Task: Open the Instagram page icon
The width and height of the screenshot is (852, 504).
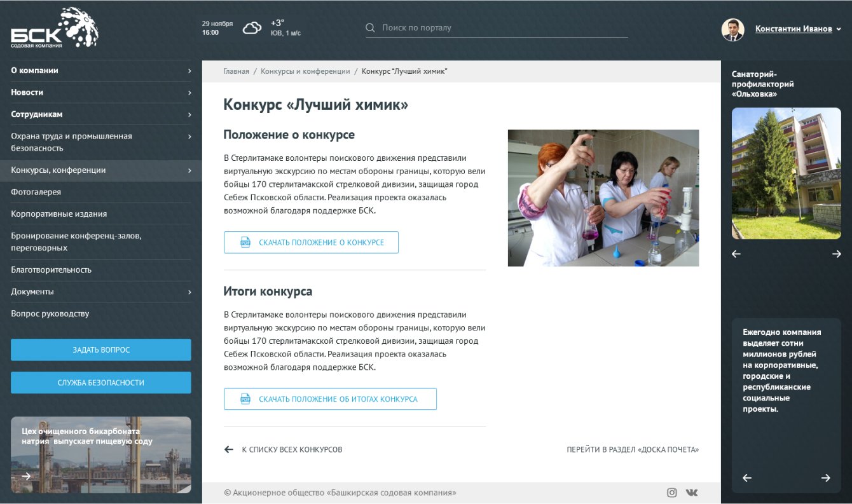Action: (x=672, y=493)
